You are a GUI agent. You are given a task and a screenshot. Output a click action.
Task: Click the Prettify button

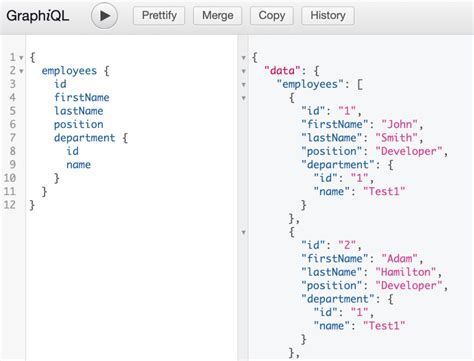(x=159, y=15)
